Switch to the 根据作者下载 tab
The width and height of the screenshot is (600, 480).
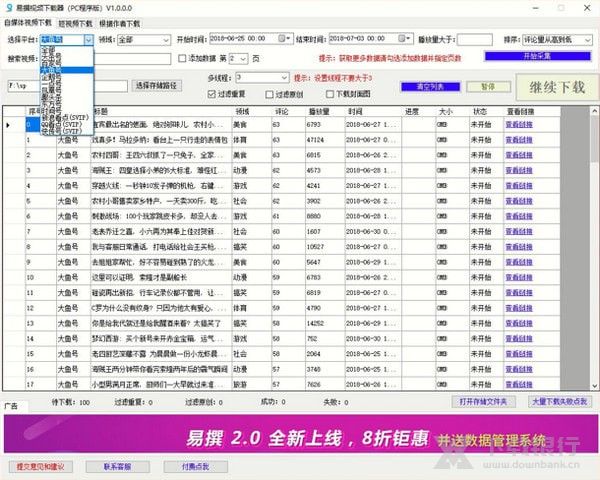pos(119,24)
